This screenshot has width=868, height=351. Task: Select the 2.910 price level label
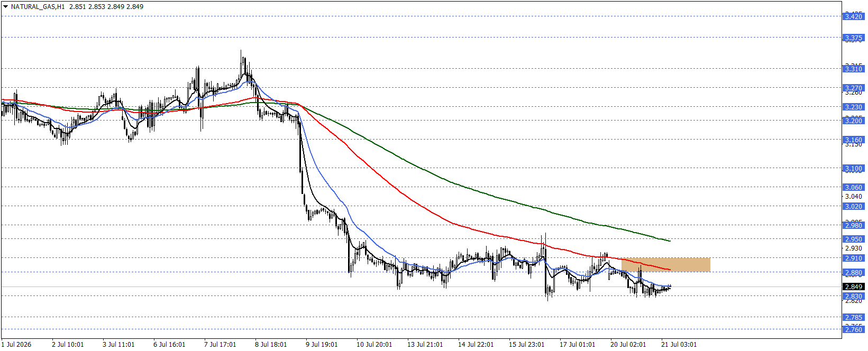853,258
